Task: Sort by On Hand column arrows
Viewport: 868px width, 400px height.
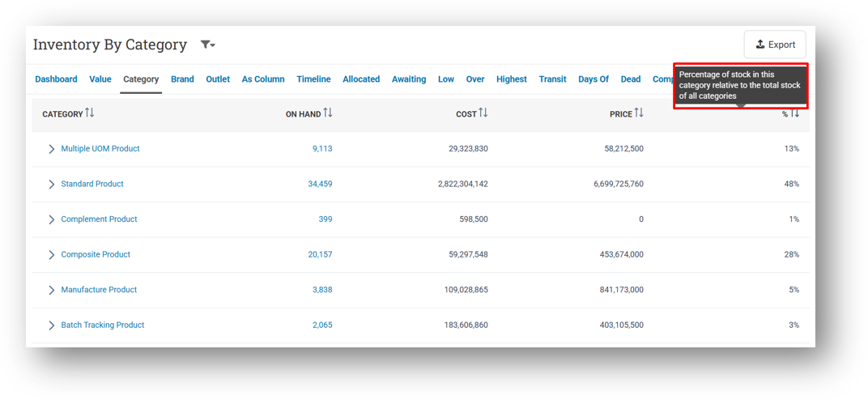Action: pyautogui.click(x=328, y=113)
